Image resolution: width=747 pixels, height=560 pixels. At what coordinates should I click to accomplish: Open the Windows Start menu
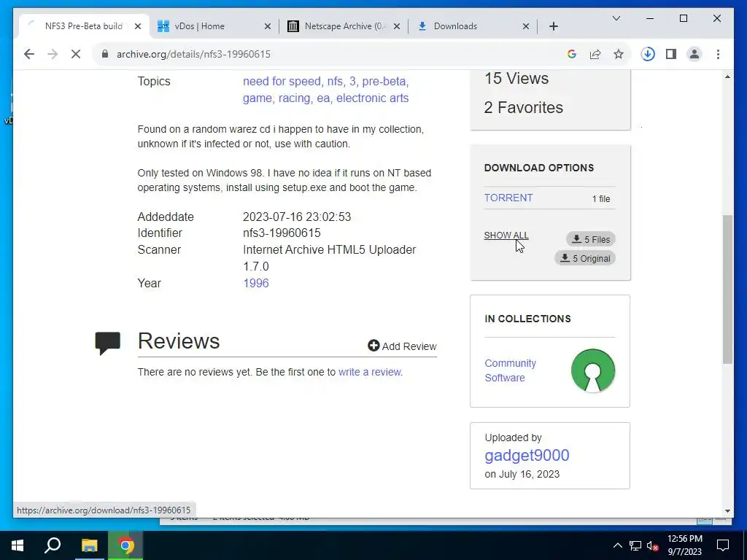pyautogui.click(x=18, y=545)
